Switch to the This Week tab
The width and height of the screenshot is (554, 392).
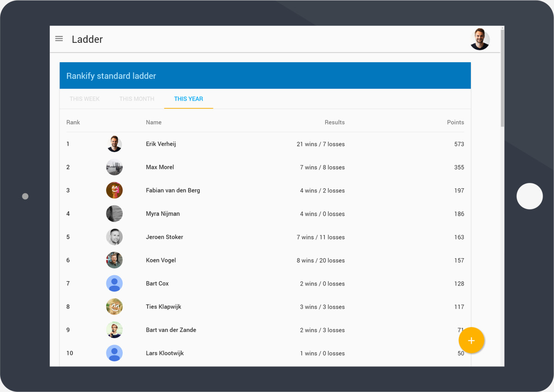[84, 99]
